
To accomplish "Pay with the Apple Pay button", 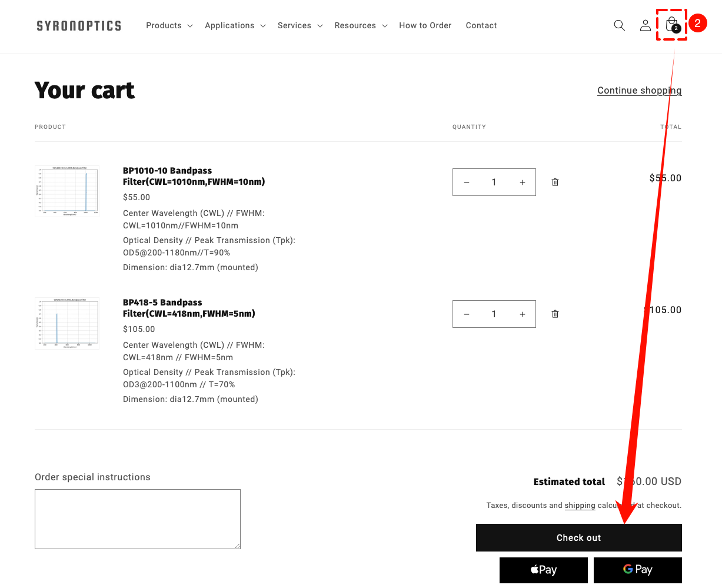I will click(544, 570).
